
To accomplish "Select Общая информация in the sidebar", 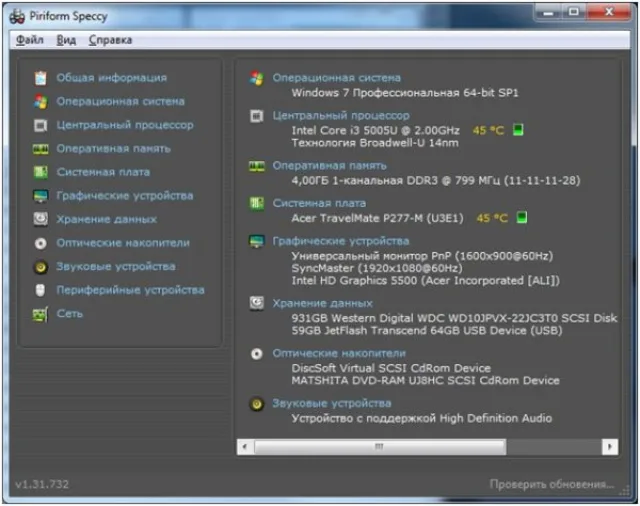I will tap(112, 78).
